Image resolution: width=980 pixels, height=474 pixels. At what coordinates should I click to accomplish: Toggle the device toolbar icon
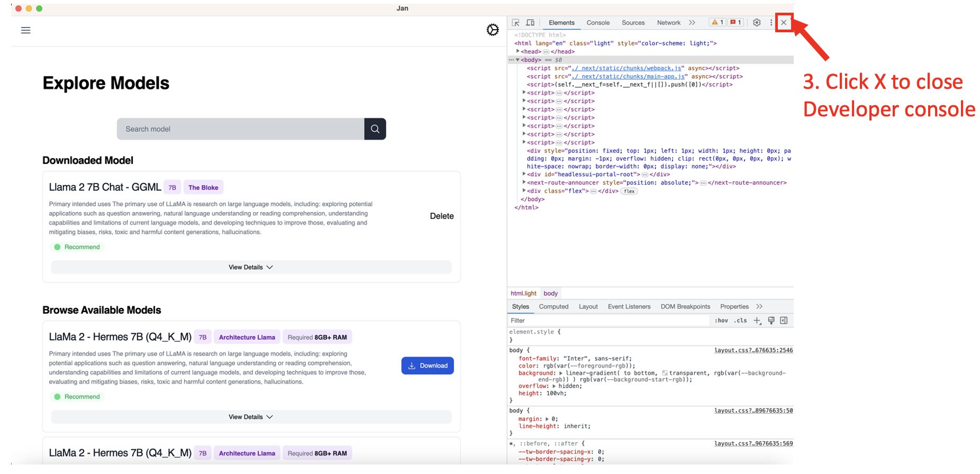coord(530,23)
